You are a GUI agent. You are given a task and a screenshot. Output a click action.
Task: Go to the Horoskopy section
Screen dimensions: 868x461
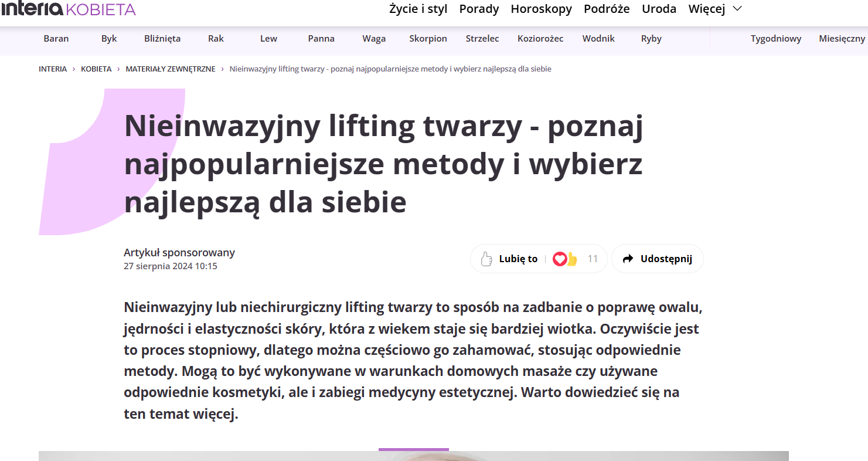pos(541,9)
